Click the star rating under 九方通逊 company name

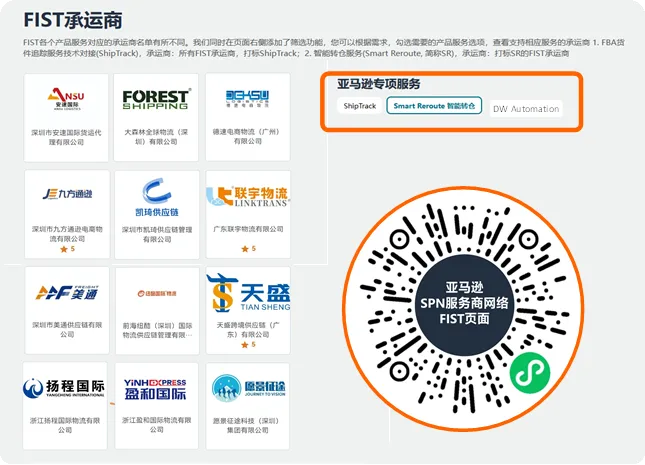(67, 249)
